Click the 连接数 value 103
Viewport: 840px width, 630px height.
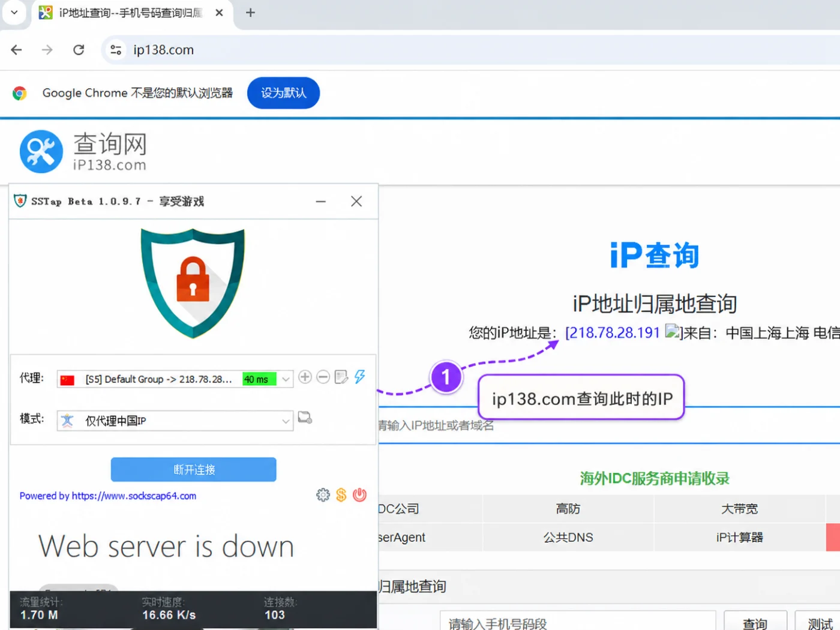click(274, 615)
